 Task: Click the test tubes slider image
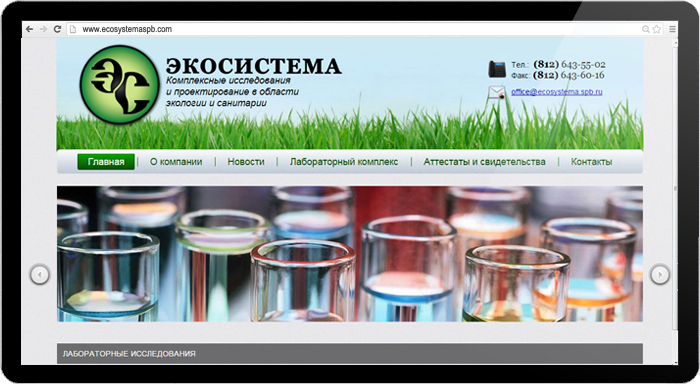tap(350, 254)
